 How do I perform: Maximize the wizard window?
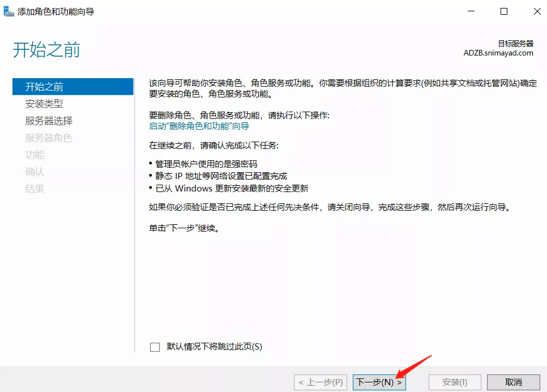pos(503,11)
